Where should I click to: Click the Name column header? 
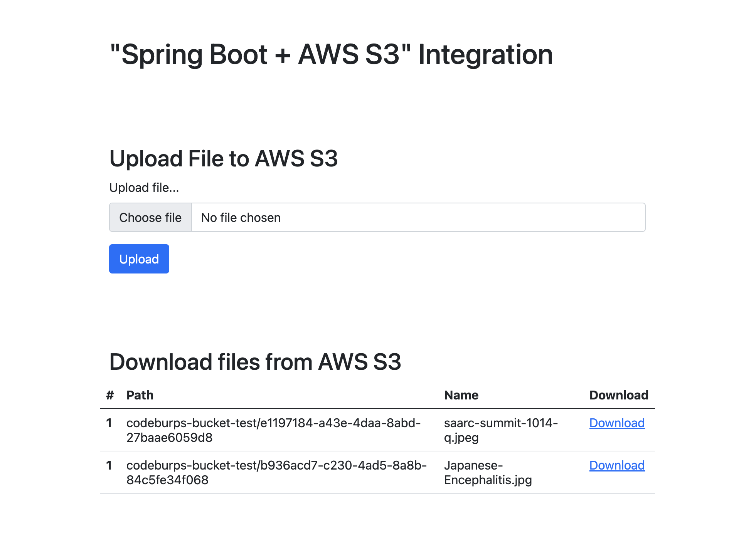(461, 395)
